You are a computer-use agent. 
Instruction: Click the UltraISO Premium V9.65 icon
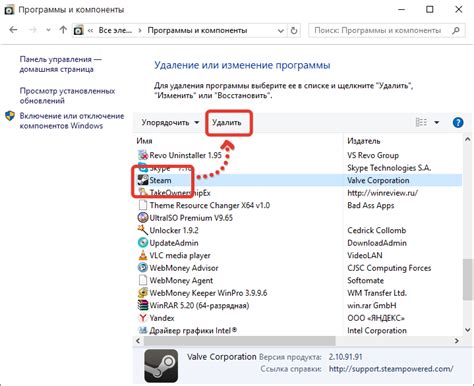point(143,218)
